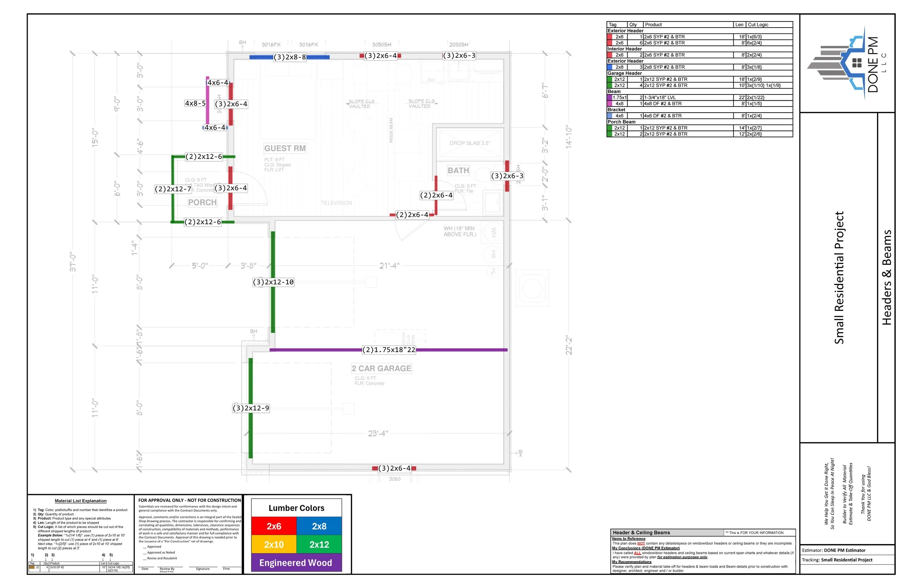Screen dimensions: 909x588
Task: Click the 4x6 DF #2 & BTR cell
Action: [x=689, y=116]
